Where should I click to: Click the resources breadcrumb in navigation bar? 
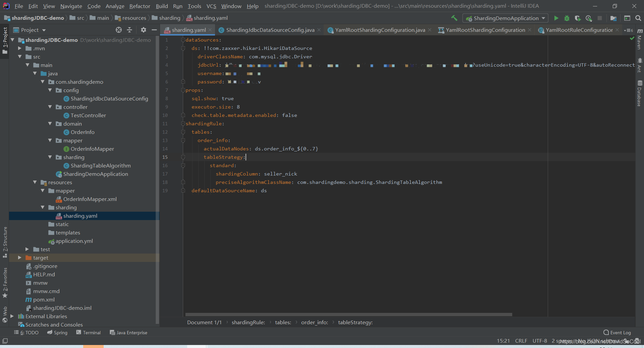pos(131,18)
